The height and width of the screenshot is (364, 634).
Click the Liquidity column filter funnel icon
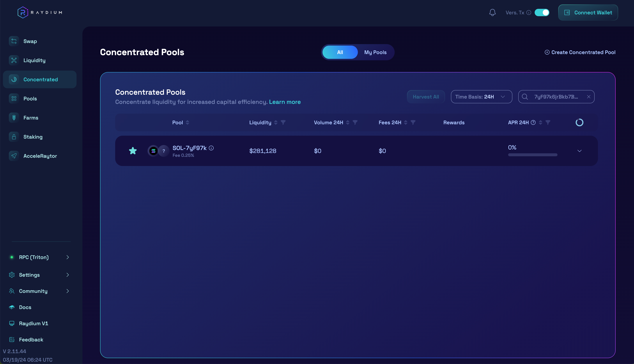coord(283,122)
